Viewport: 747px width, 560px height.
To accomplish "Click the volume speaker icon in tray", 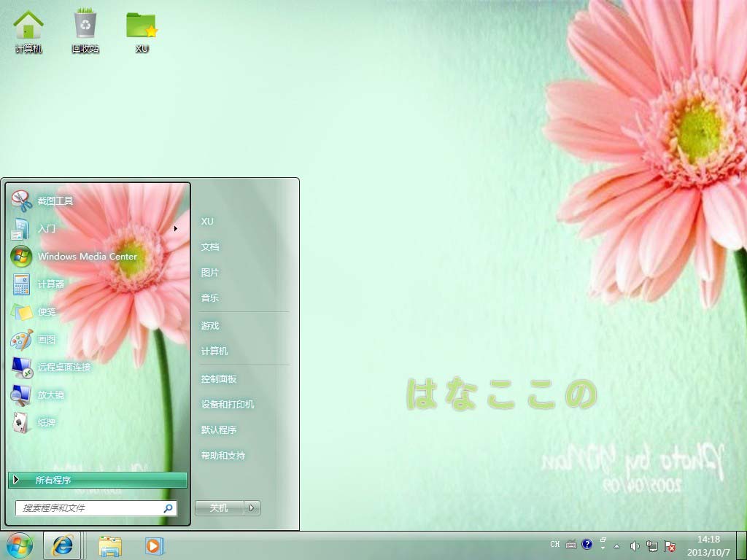I will click(x=634, y=545).
